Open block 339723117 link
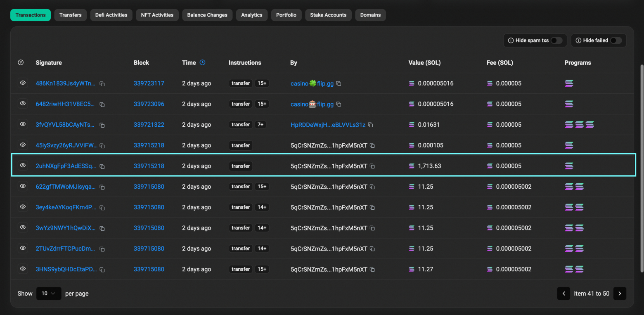 (x=149, y=83)
